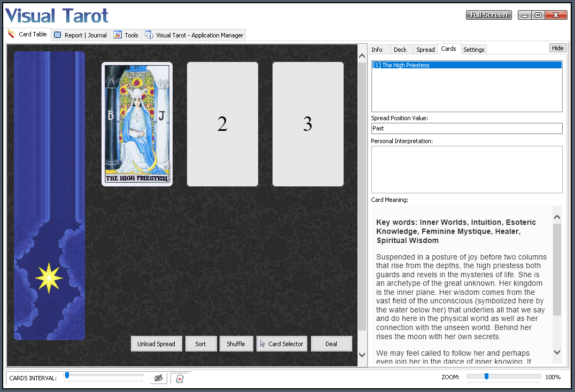Select '[1] The High Priestess' in the card list
This screenshot has height=392, width=575.
[467, 65]
